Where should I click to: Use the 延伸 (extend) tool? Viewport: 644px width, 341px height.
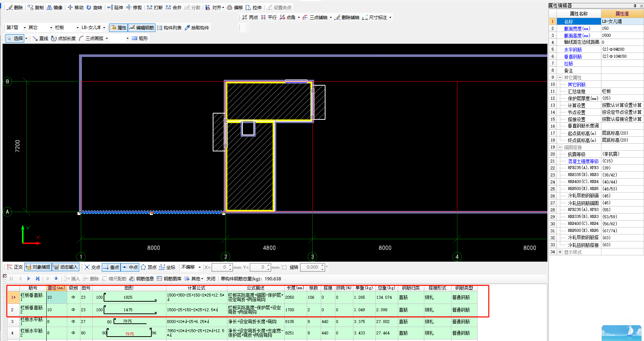tap(115, 7)
